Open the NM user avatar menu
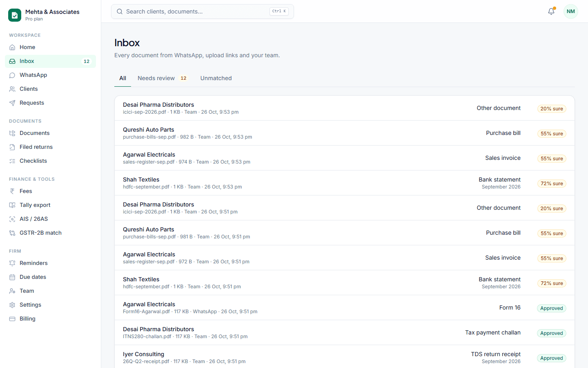Screen dimensions: 588x368 tap(571, 11)
